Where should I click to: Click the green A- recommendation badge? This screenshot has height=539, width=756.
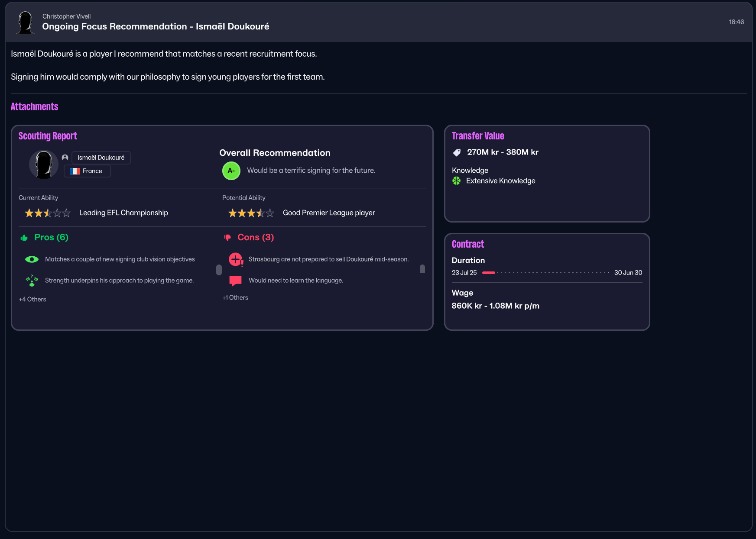coord(231,171)
